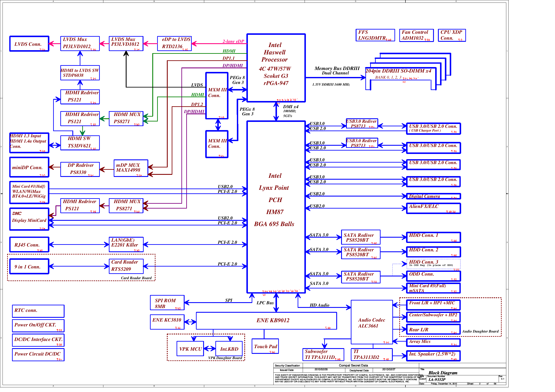
Task: Select DMC Display MiniCard block
Action: tap(29, 219)
